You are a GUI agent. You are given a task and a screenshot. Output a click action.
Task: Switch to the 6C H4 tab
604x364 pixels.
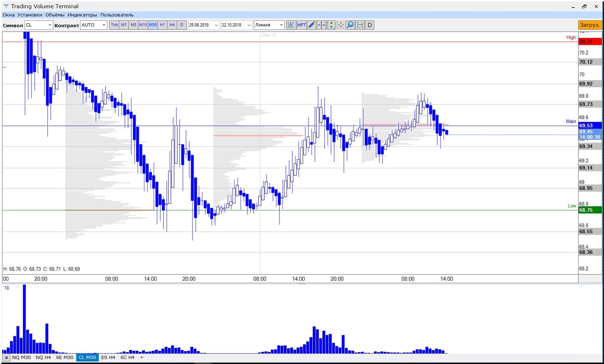tap(127, 358)
